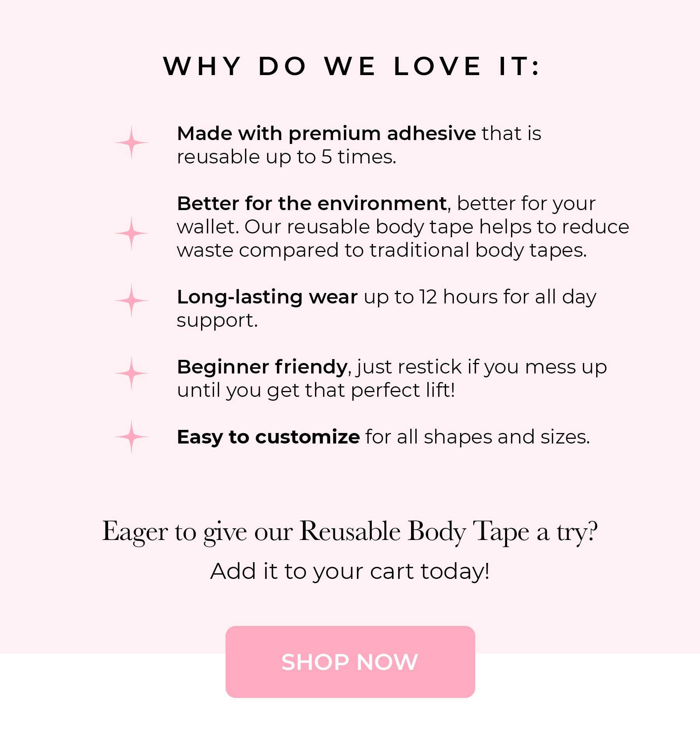Viewport: 700px width, 752px height.
Task: Click the text reusable up to 5 times
Action: [x=287, y=157]
